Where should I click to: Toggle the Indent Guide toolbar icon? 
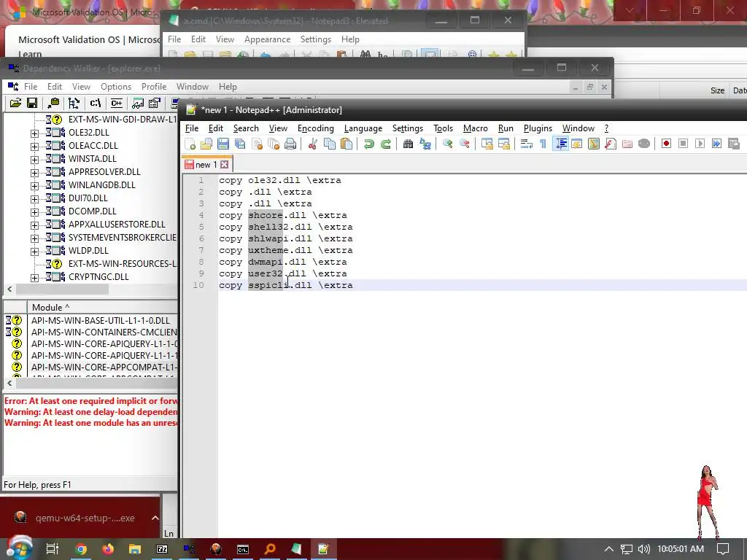point(560,144)
